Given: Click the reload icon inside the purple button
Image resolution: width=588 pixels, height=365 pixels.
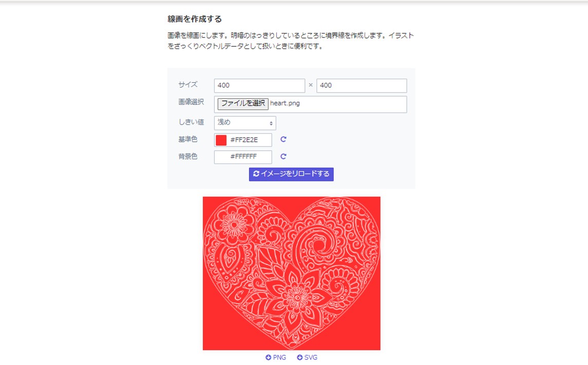Looking at the screenshot, I should [256, 175].
